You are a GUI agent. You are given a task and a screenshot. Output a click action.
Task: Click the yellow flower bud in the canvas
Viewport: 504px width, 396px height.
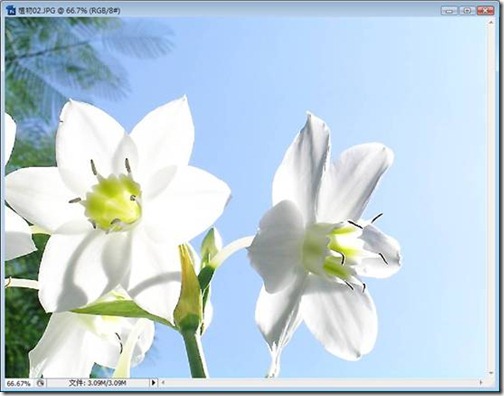click(189, 286)
